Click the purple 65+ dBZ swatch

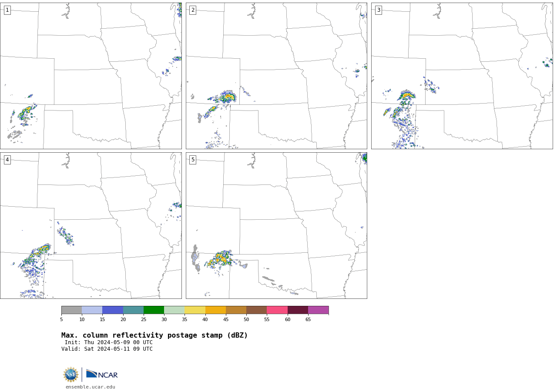(319, 310)
